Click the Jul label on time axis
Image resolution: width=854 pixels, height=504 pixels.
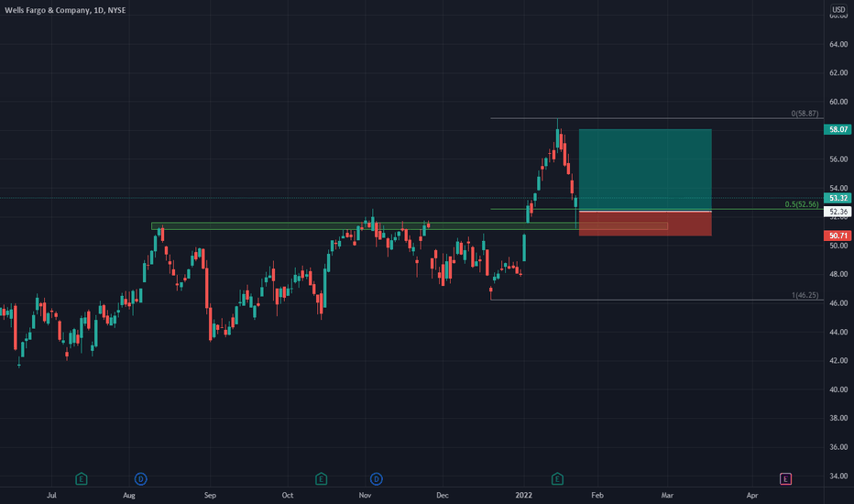[x=51, y=495]
